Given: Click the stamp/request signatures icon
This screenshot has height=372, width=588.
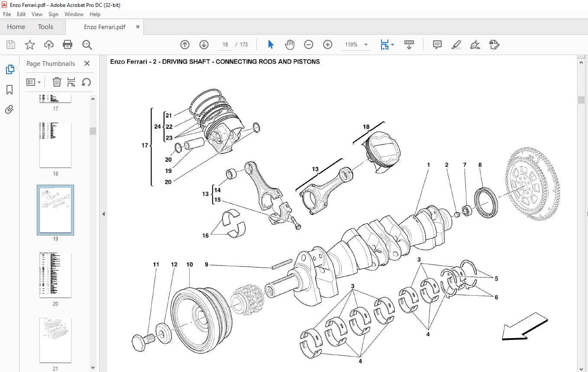Looking at the screenshot, I should tap(494, 45).
